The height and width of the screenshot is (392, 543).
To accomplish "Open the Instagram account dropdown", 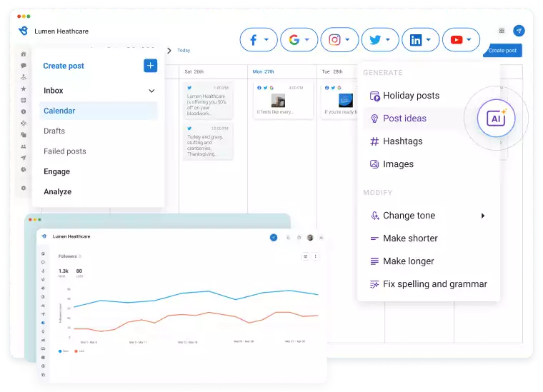I will 339,40.
